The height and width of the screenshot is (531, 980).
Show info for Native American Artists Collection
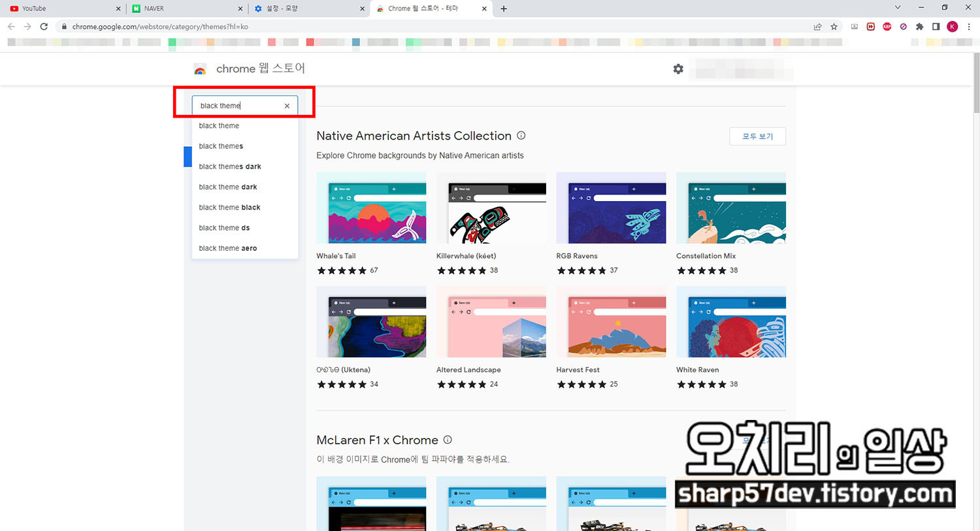(x=521, y=136)
